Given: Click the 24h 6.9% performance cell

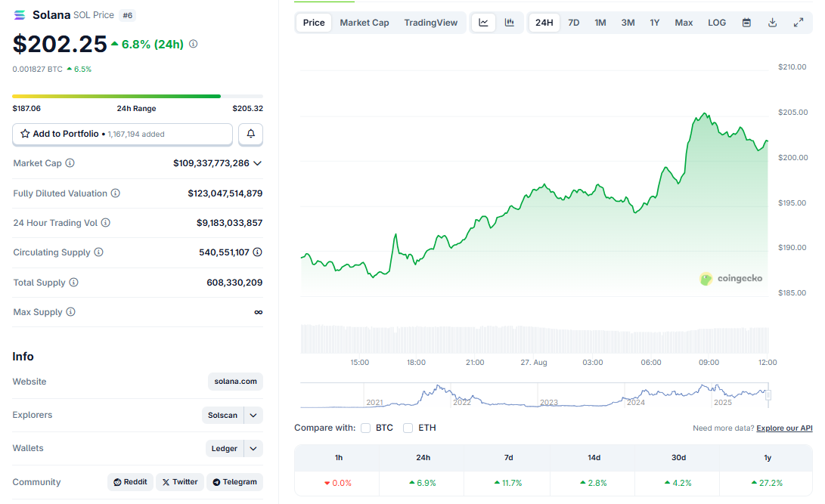Looking at the screenshot, I should (x=423, y=483).
